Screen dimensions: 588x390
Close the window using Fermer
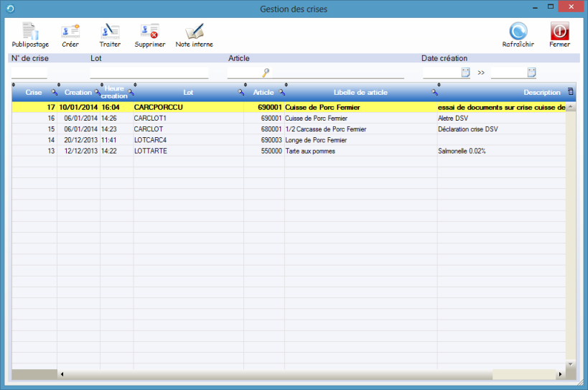pyautogui.click(x=559, y=34)
